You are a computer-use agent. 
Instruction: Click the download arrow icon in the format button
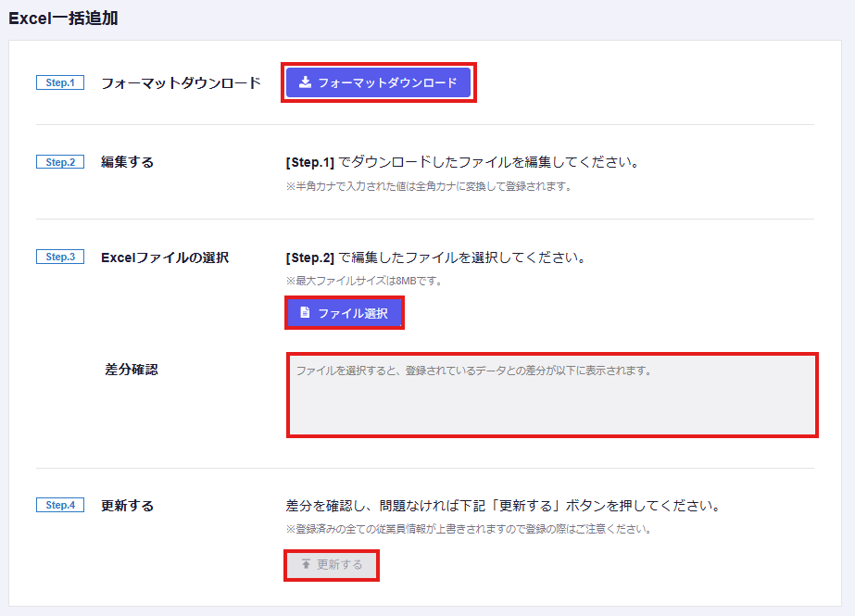click(305, 82)
